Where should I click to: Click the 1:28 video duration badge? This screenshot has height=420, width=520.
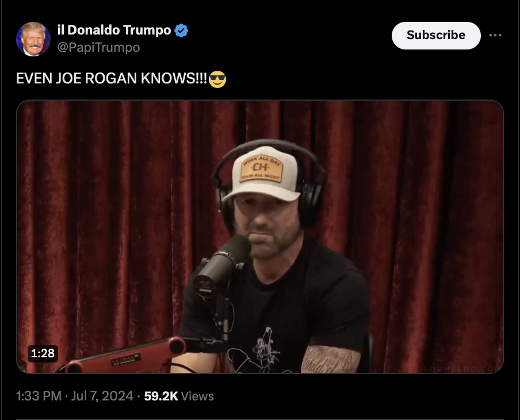pos(43,353)
